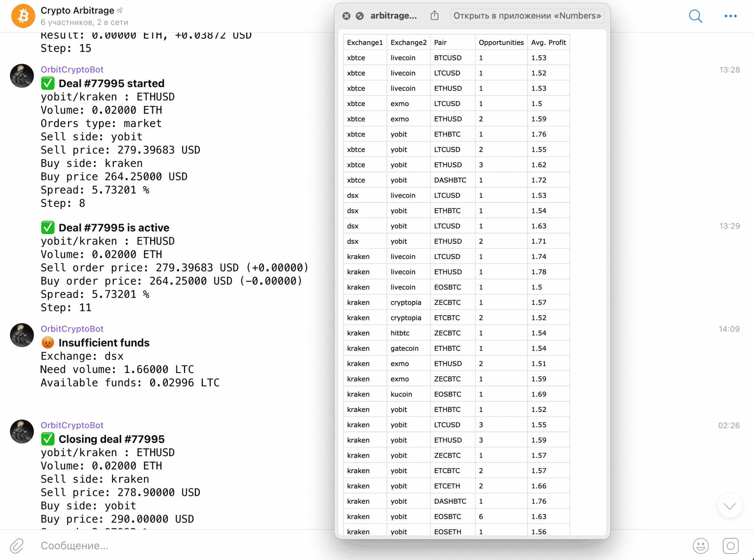The height and width of the screenshot is (560, 754).
Task: Click the kraken cryptopia ZECBTC pair cell
Action: (453, 303)
